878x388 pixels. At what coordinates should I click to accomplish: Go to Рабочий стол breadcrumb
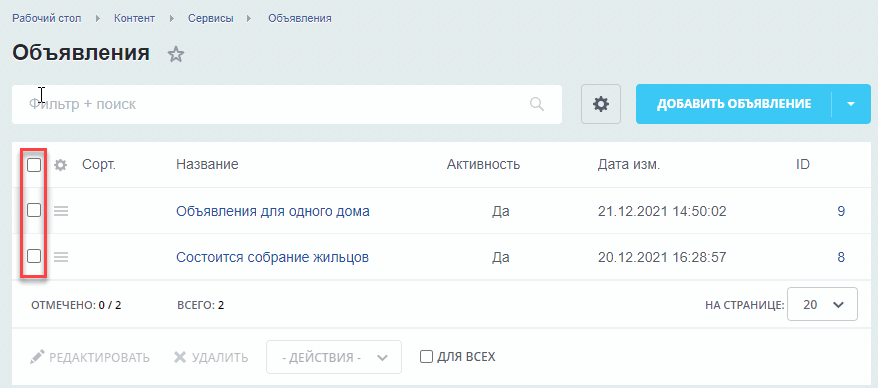click(x=46, y=18)
